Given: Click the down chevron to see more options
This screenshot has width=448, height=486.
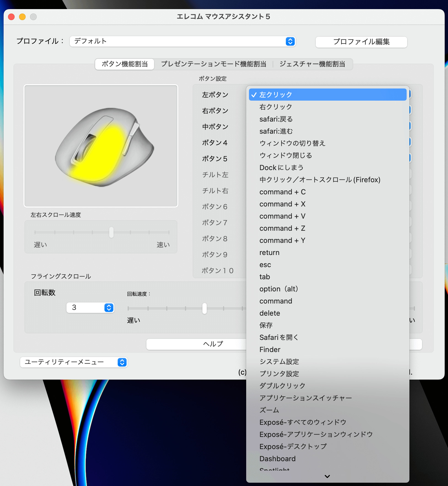Looking at the screenshot, I should [x=327, y=476].
